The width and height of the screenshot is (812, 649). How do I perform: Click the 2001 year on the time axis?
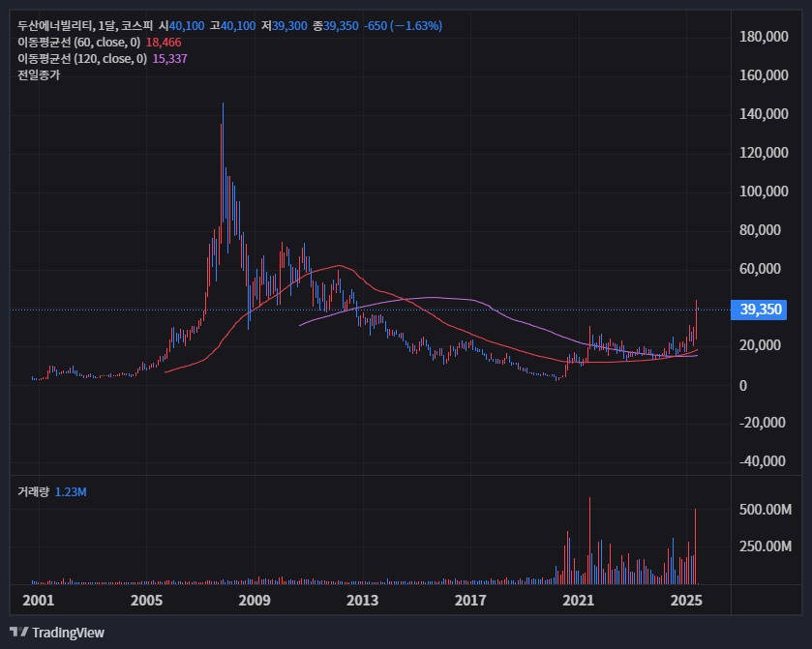point(39,601)
